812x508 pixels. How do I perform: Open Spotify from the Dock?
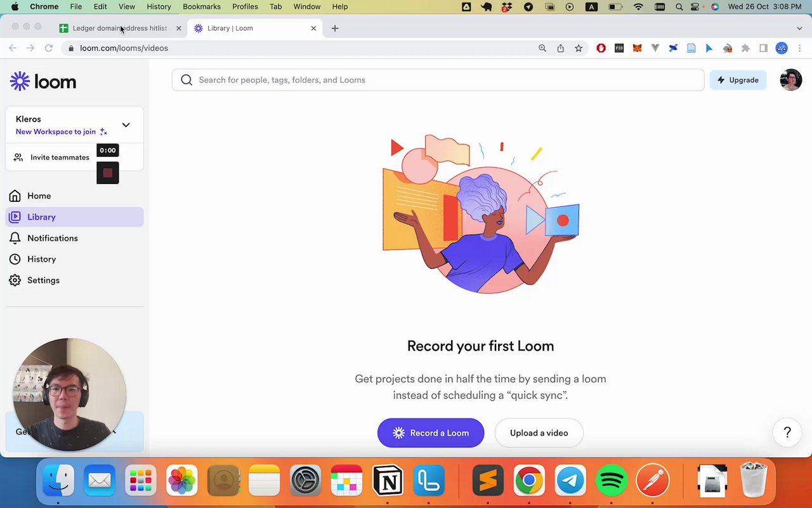(x=612, y=480)
